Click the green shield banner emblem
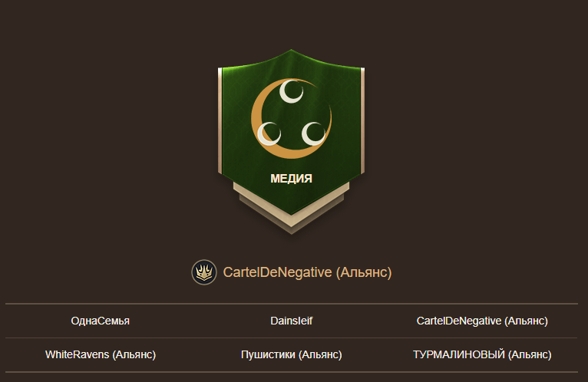The width and height of the screenshot is (588, 382). pyautogui.click(x=292, y=131)
